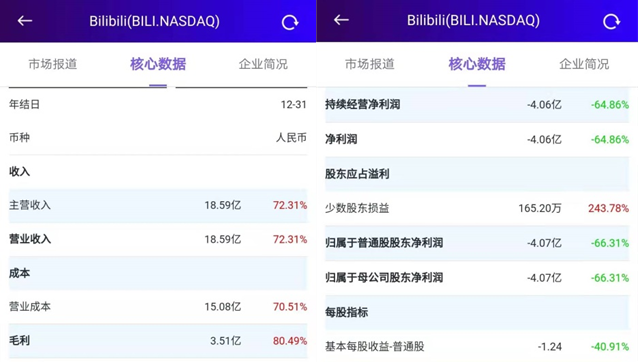
Task: Click the -40.91% EPS change value
Action: [x=610, y=347]
